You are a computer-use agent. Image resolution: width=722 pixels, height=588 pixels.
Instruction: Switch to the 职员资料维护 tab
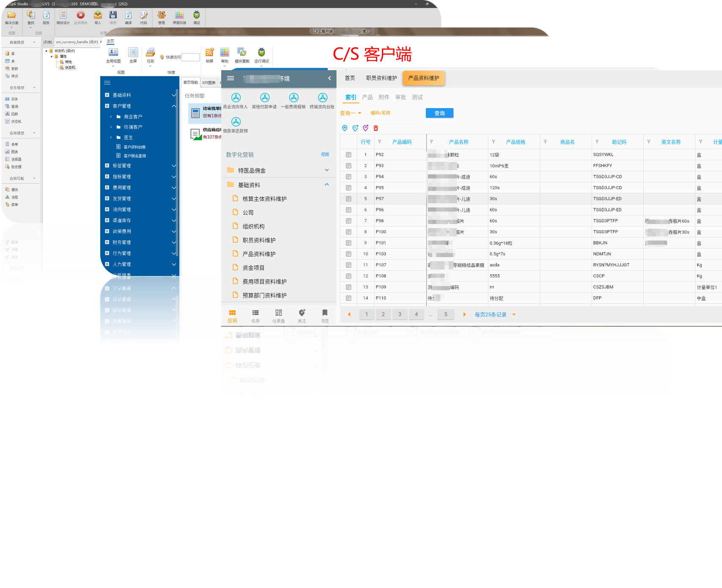[x=381, y=78]
